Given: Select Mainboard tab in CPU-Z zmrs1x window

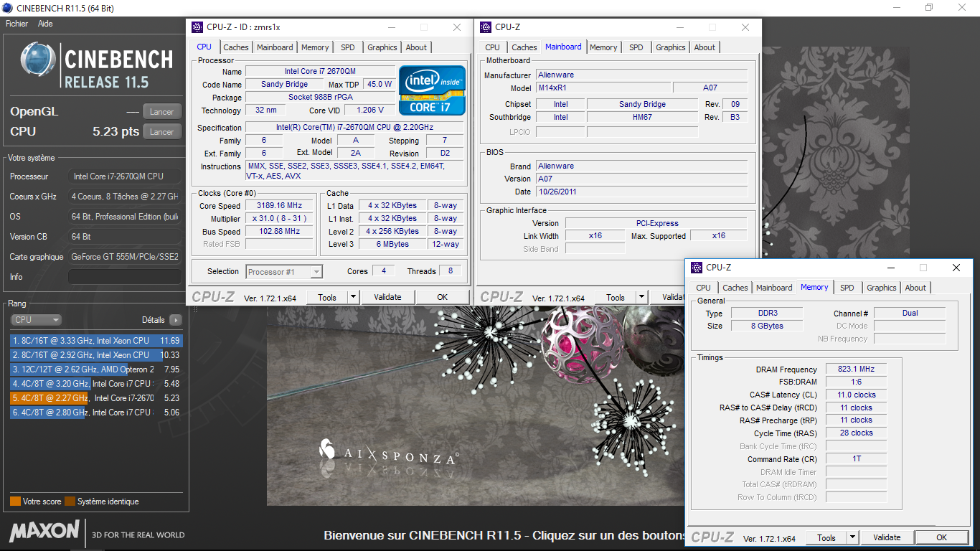Looking at the screenshot, I should point(275,47).
